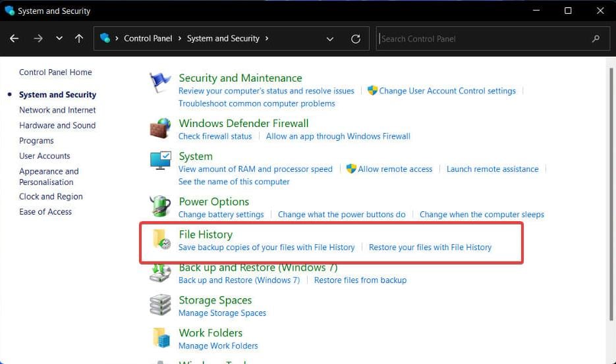Open Clock and Region category

pyautogui.click(x=51, y=196)
